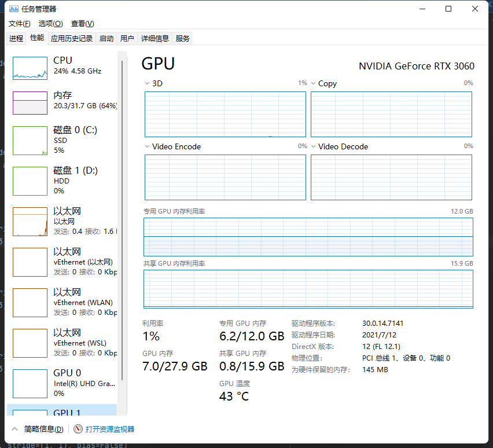The image size is (493, 448).
Task: Switch to the 应用历史记录 tab
Action: coord(72,39)
